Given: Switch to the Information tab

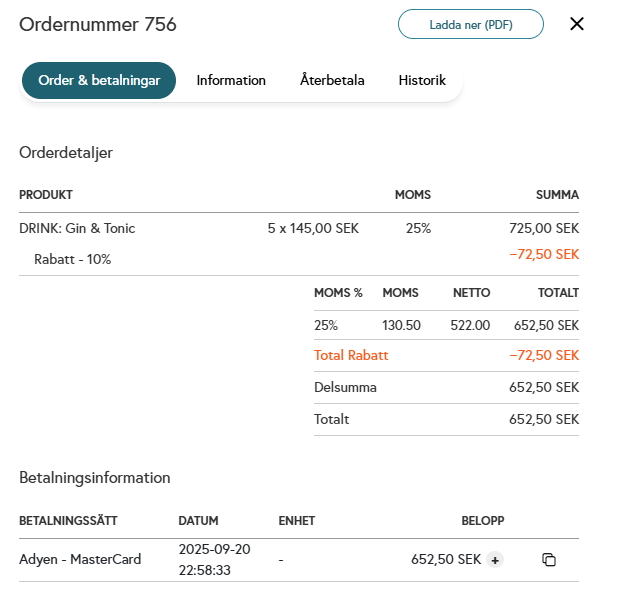Looking at the screenshot, I should (x=231, y=81).
